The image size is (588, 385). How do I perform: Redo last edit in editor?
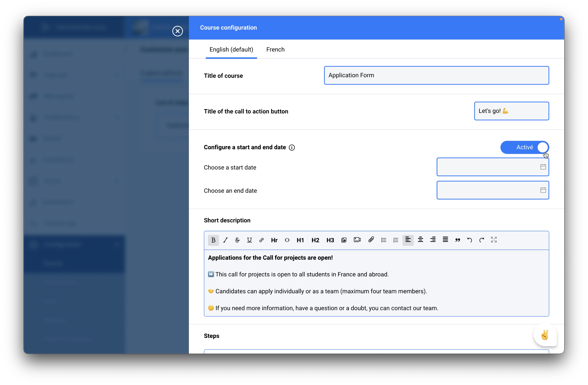(481, 240)
